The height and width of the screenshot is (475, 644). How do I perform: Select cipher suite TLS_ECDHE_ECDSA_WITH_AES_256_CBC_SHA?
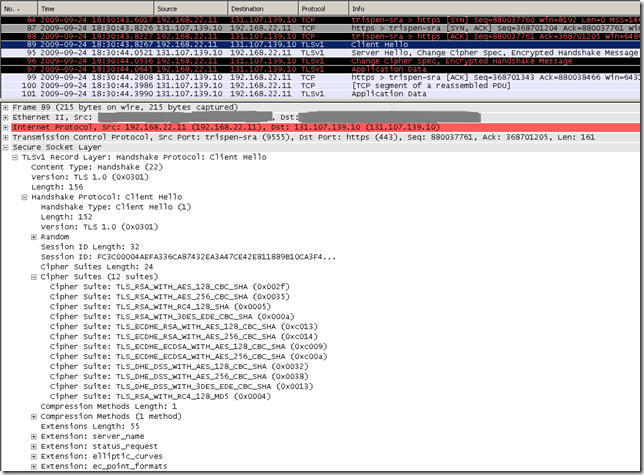coord(189,357)
